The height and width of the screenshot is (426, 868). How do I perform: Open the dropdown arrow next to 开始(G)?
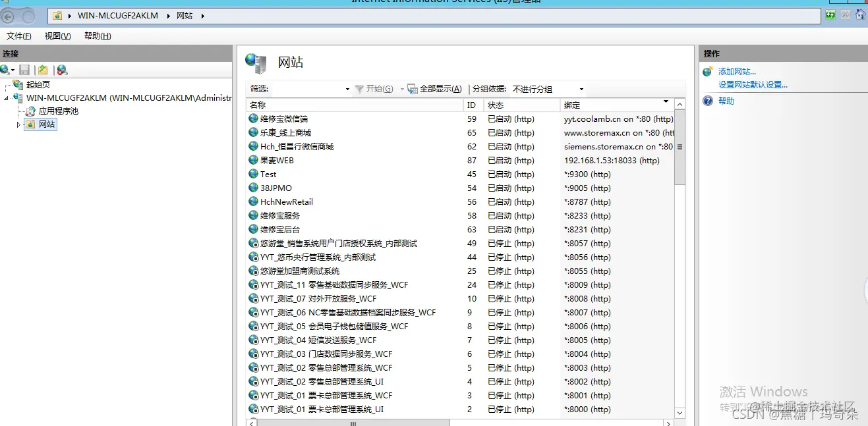point(402,89)
